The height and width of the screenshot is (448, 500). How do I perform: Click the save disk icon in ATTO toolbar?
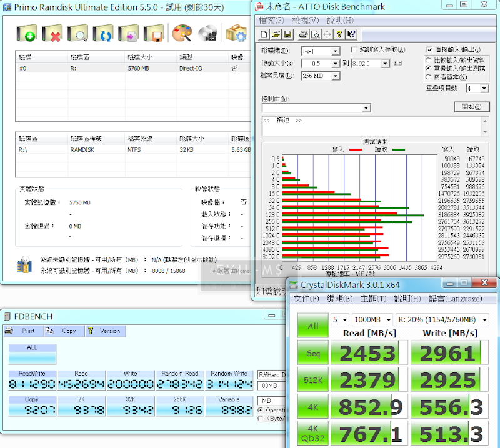pyautogui.click(x=287, y=34)
